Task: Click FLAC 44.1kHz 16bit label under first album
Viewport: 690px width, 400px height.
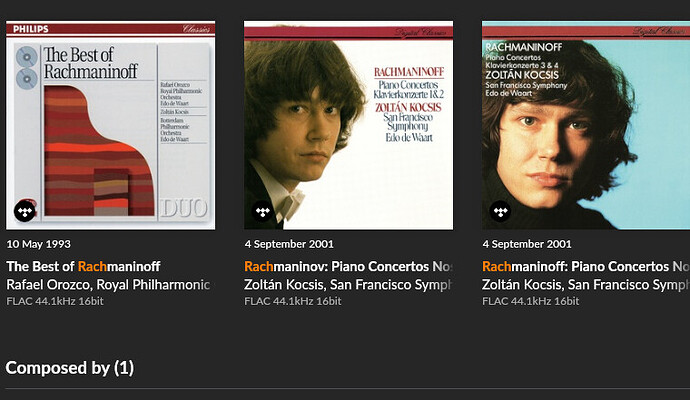Action: pyautogui.click(x=52, y=301)
